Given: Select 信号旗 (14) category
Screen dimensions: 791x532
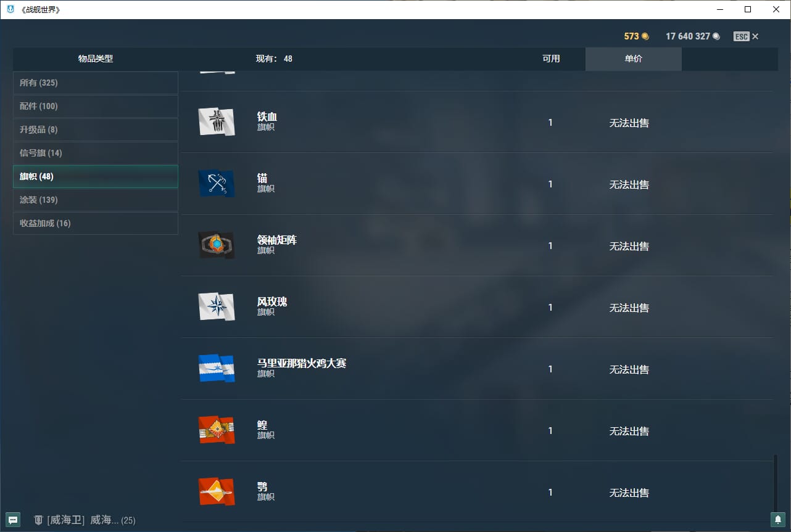Looking at the screenshot, I should 96,153.
